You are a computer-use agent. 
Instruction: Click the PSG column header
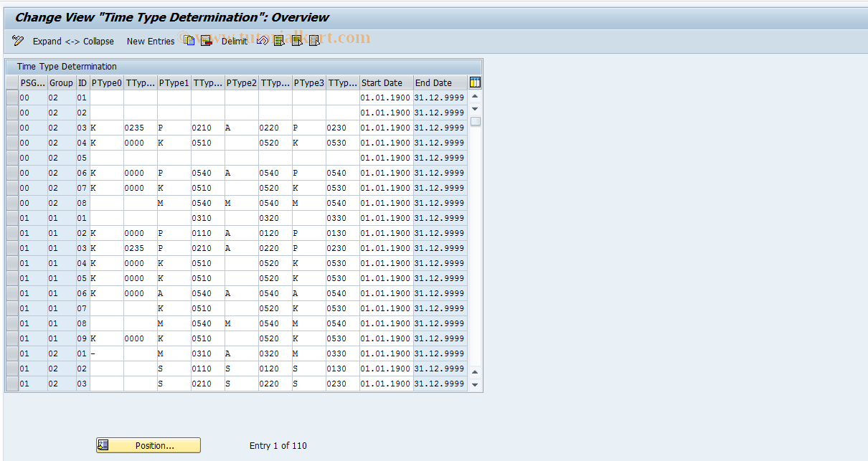tap(32, 82)
